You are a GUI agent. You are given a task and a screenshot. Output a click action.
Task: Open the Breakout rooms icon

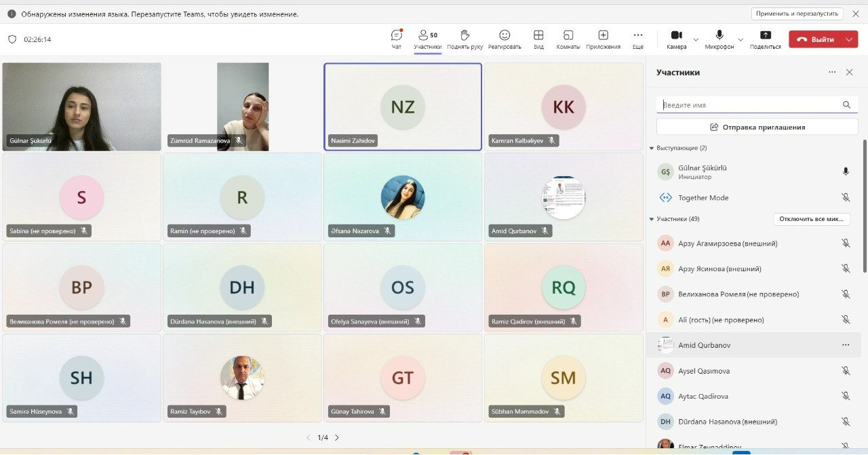point(568,36)
